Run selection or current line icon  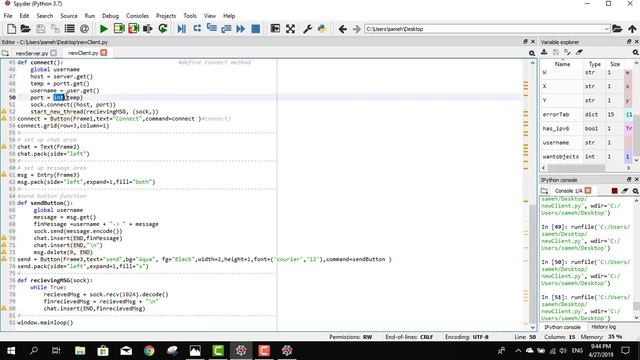(148, 29)
